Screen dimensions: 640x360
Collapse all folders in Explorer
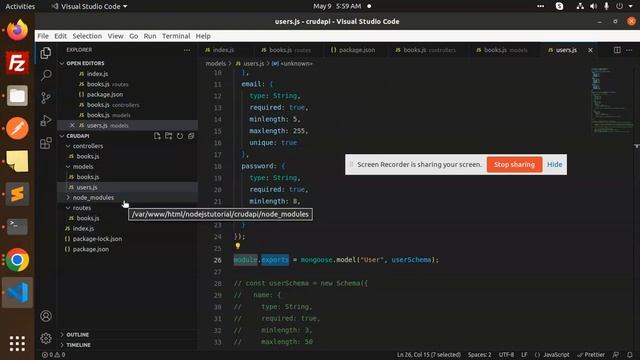coord(191,136)
